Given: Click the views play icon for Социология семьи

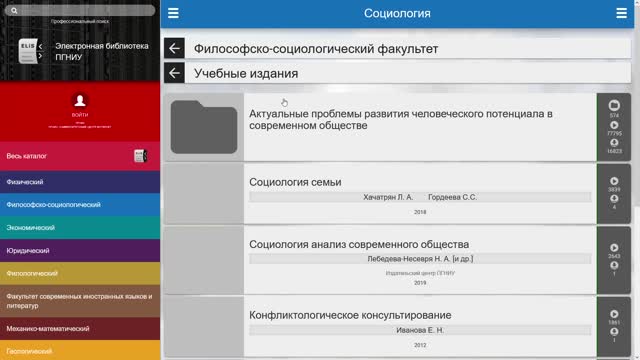Looking at the screenshot, I should point(614,181).
